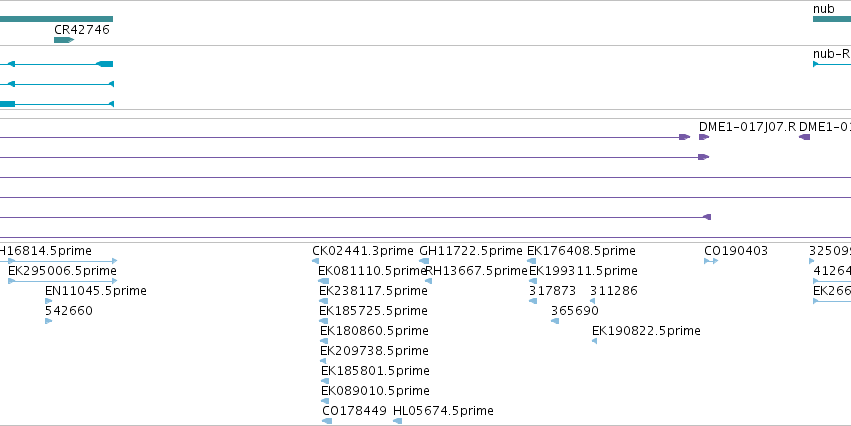Screen dimensions: 851x426
Task: Click the CR42746 gene label
Action: point(82,30)
